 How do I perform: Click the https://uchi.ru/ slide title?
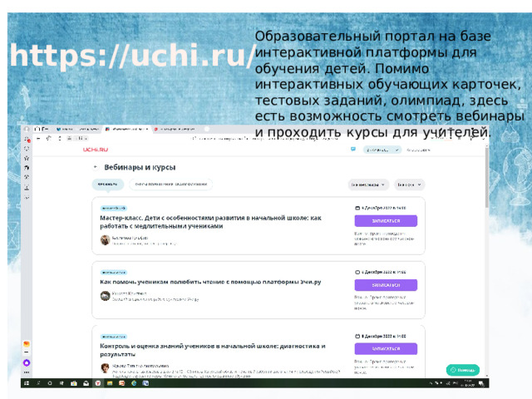[133, 56]
